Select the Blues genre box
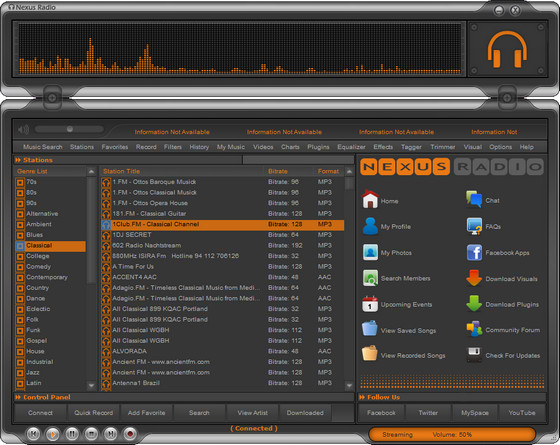 pos(20,235)
